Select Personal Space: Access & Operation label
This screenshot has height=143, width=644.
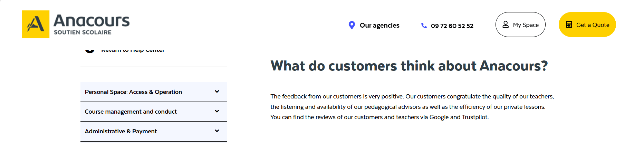(x=133, y=92)
